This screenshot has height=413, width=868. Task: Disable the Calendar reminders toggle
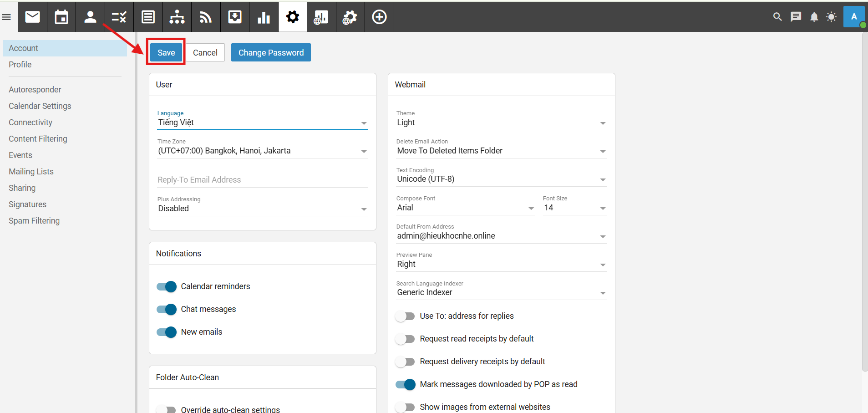pos(167,286)
